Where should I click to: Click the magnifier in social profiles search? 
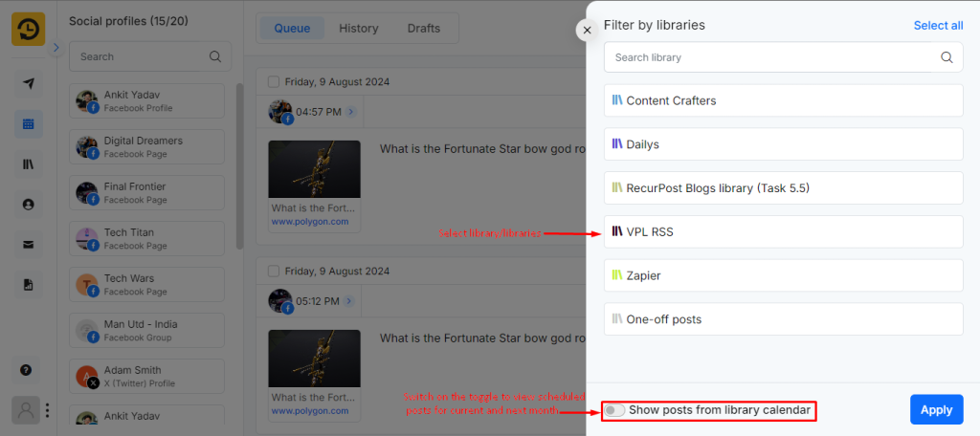click(215, 56)
